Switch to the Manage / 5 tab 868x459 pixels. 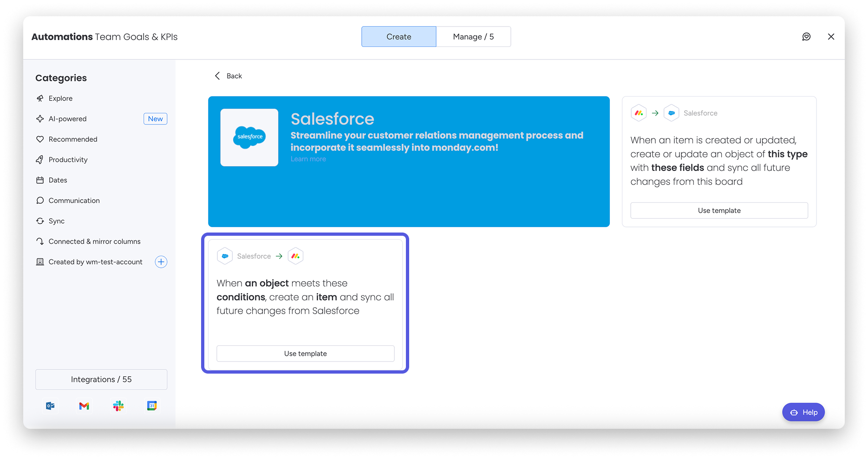point(473,37)
